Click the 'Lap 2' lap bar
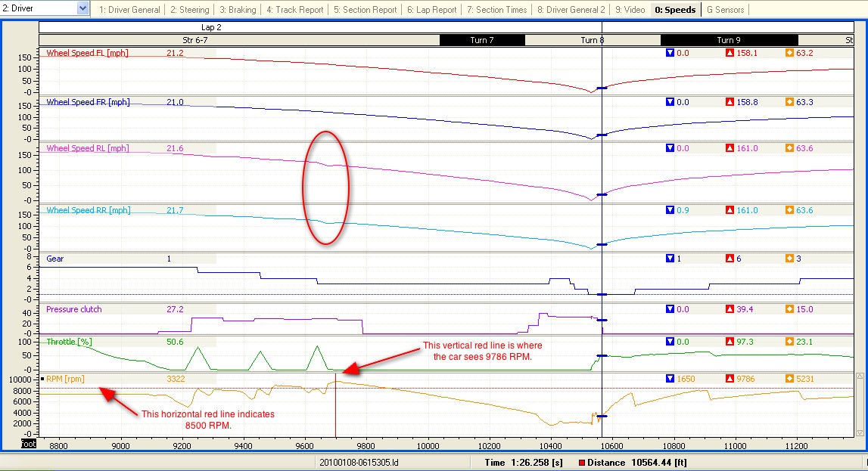The height and width of the screenshot is (471, 868). 446,27
